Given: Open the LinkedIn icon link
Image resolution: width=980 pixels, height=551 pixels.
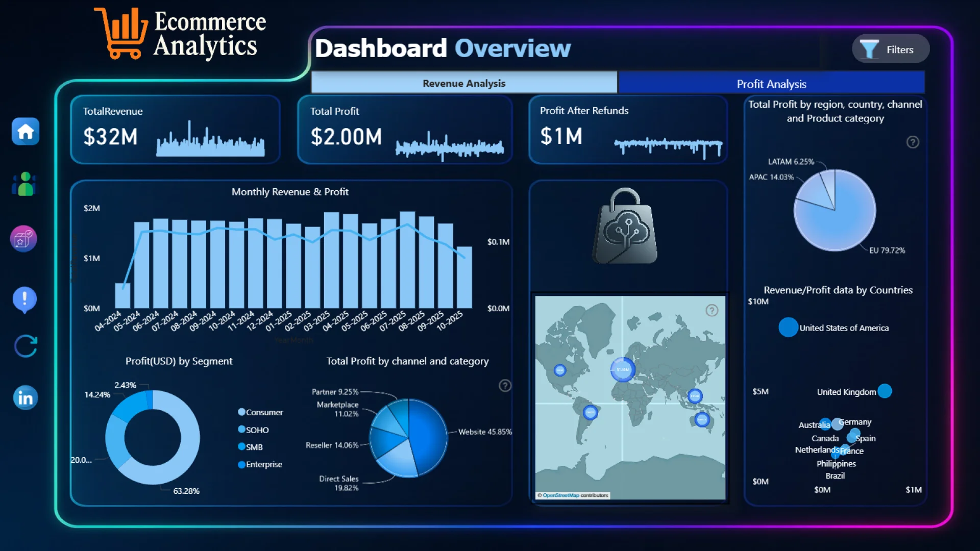Looking at the screenshot, I should [26, 398].
